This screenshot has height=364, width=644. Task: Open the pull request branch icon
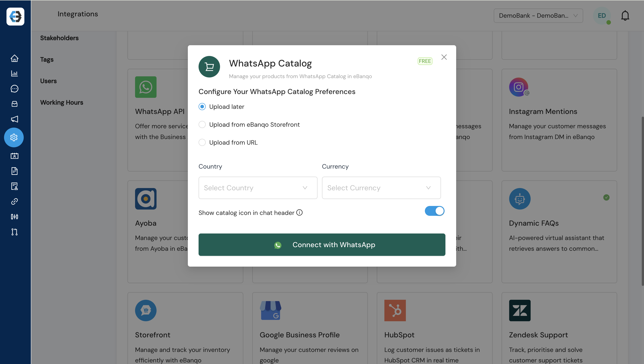15,232
